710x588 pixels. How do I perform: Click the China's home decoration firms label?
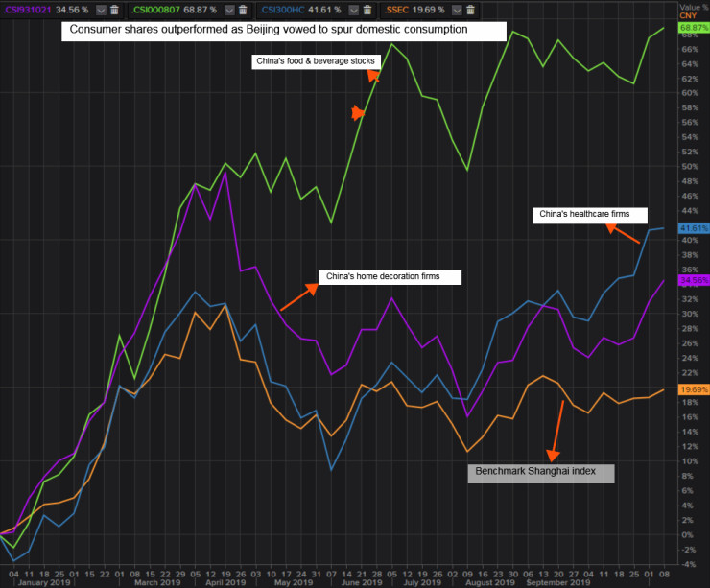390,277
